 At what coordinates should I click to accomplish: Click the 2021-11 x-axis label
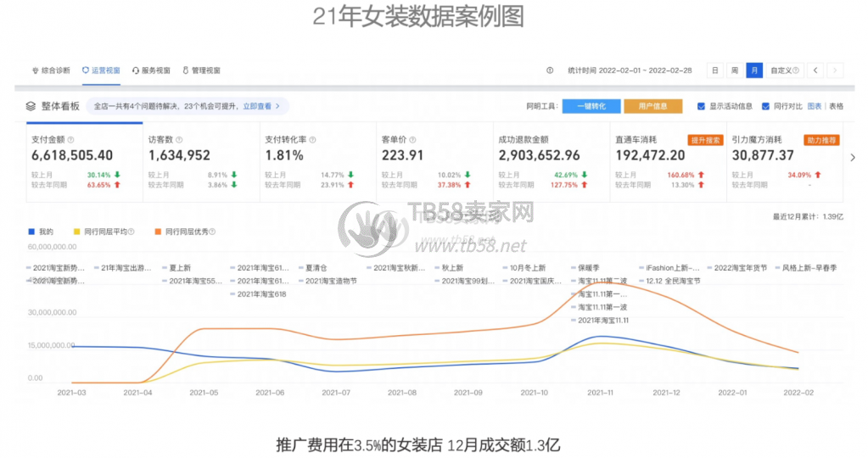[x=600, y=393]
